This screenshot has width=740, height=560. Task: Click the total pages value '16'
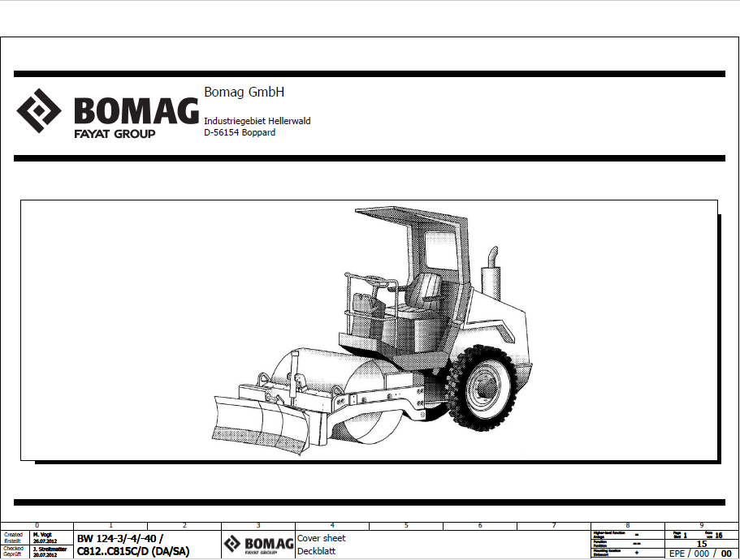pos(719,536)
